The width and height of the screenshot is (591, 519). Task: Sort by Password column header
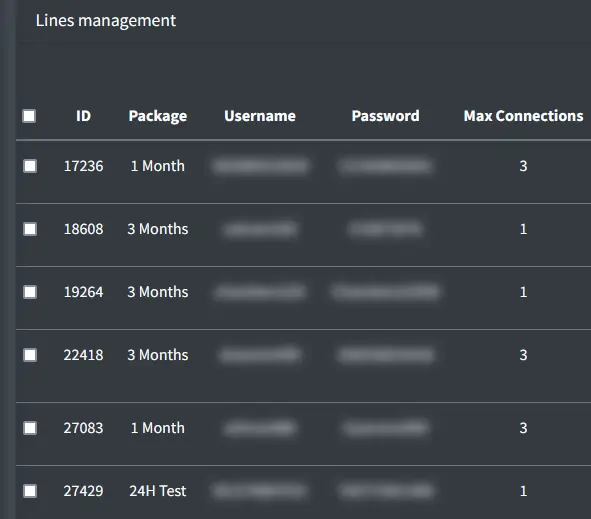(x=385, y=116)
